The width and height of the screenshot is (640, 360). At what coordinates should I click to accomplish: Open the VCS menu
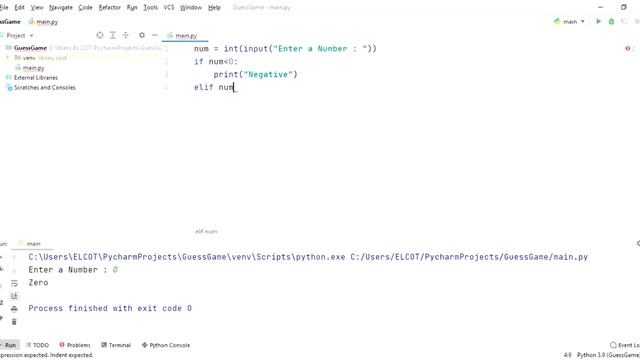click(x=169, y=7)
